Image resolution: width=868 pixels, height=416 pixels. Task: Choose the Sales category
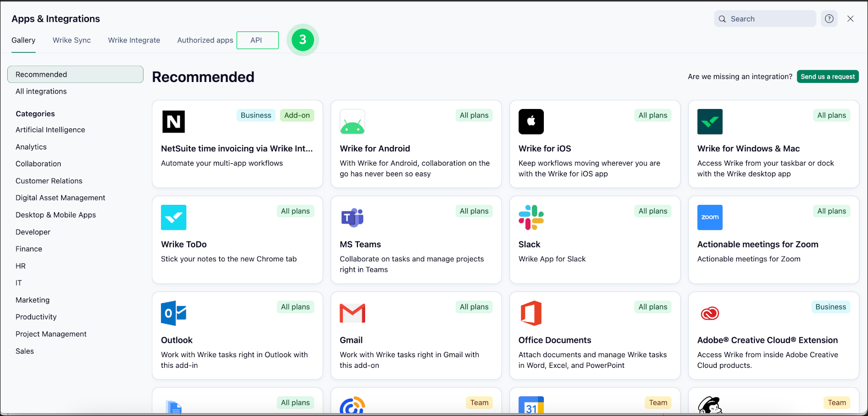(25, 351)
